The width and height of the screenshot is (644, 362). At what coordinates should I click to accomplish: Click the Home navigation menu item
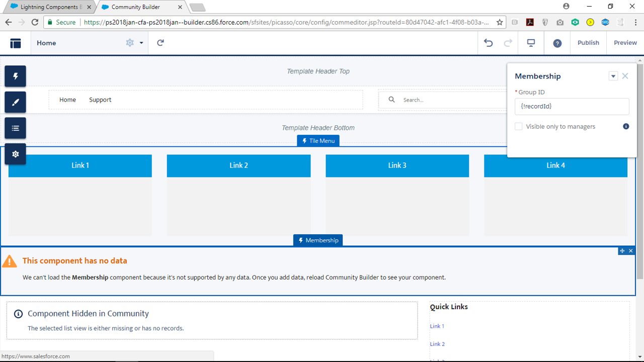pyautogui.click(x=67, y=100)
